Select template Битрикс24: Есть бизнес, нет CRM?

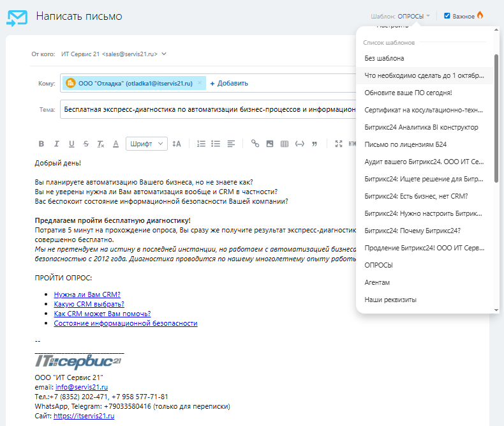pyautogui.click(x=424, y=196)
